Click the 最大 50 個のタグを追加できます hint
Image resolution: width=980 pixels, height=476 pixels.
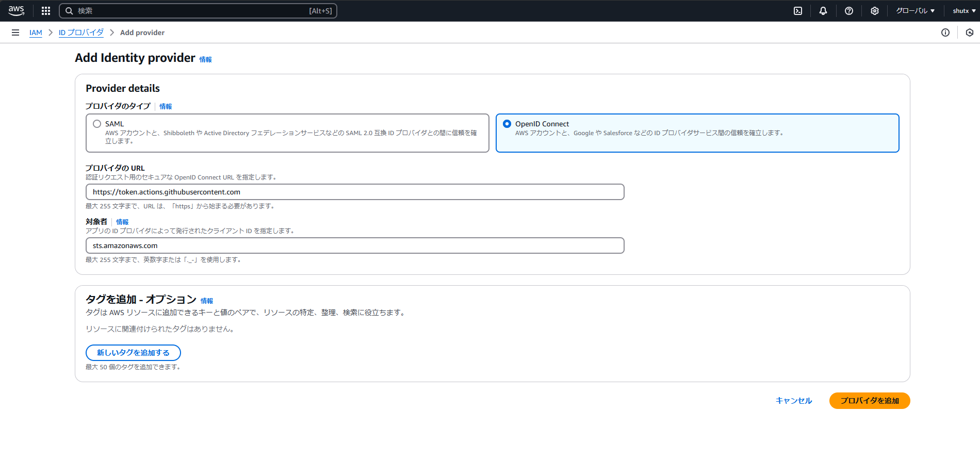pos(134,367)
